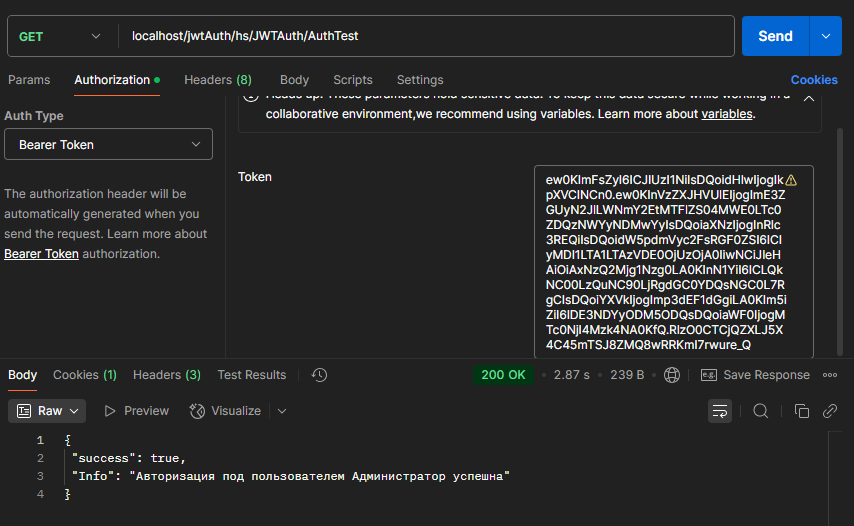Switch response view to Visualize
Viewport: 854px width, 526px height.
click(x=227, y=411)
